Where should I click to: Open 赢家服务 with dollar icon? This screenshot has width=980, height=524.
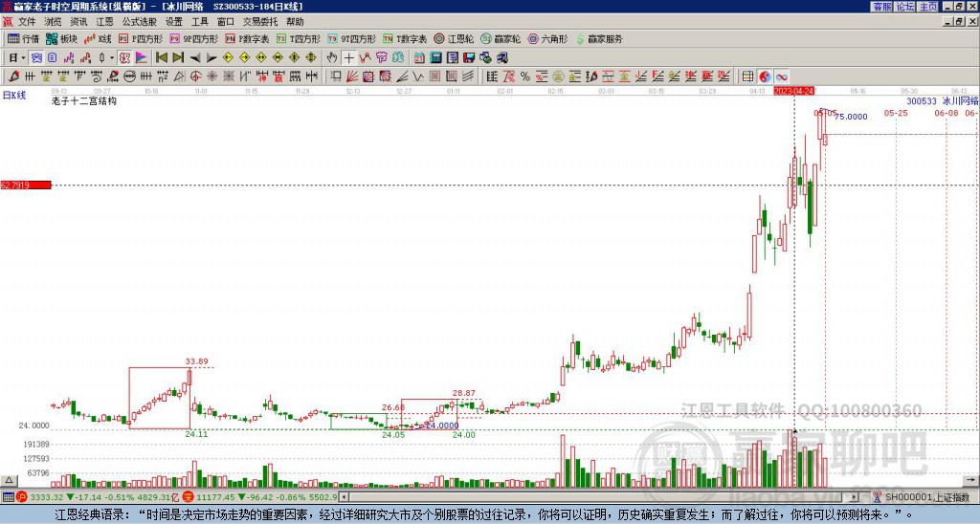click(x=599, y=38)
